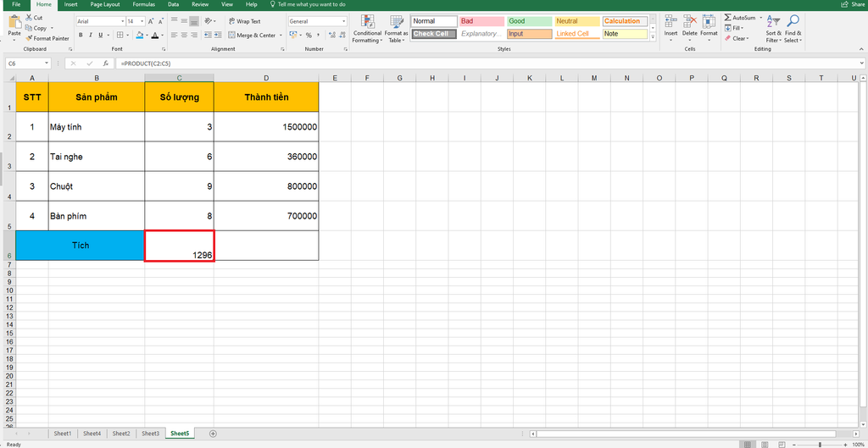Click the Share button
This screenshot has width=868, height=448.
(x=853, y=4)
